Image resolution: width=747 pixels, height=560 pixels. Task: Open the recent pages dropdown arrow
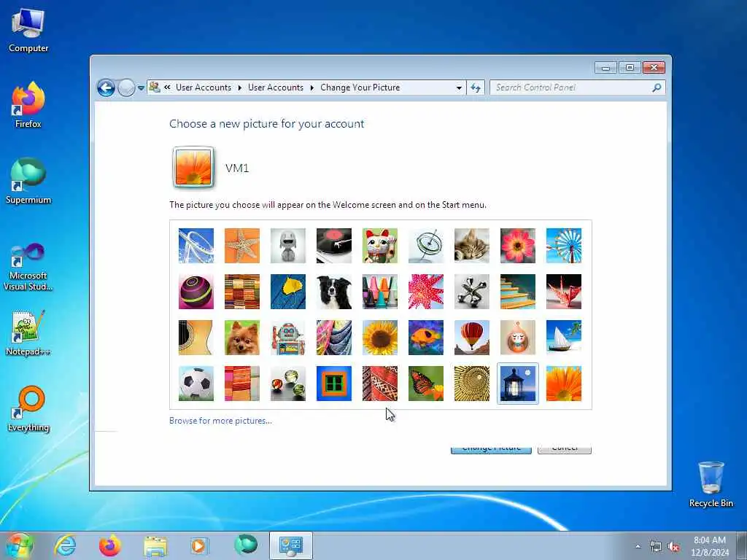141,88
